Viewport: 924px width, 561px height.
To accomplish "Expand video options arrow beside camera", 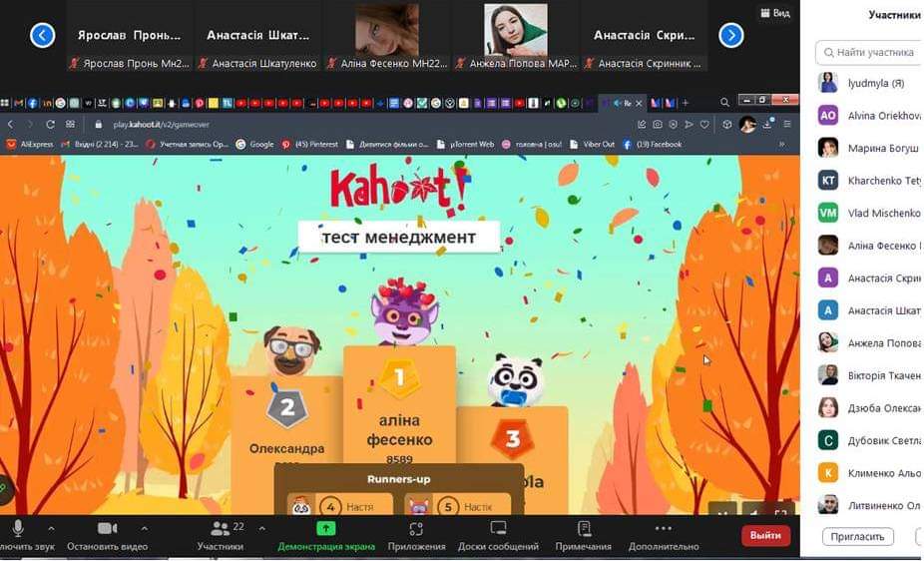I will 145,529.
